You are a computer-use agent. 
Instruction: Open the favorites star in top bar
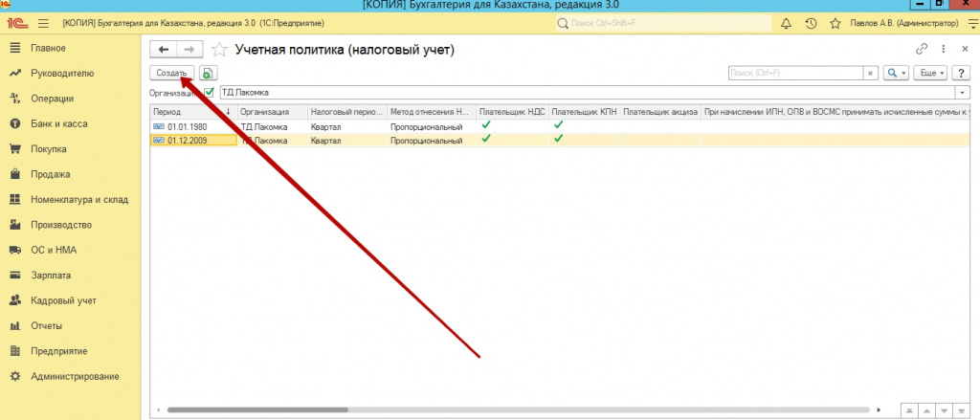(835, 24)
